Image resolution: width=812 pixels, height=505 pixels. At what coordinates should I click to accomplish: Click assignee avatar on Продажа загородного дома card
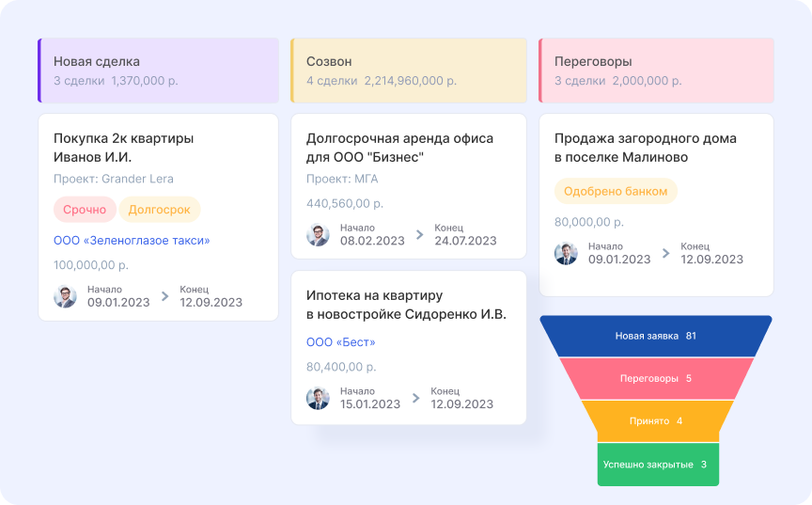(566, 253)
